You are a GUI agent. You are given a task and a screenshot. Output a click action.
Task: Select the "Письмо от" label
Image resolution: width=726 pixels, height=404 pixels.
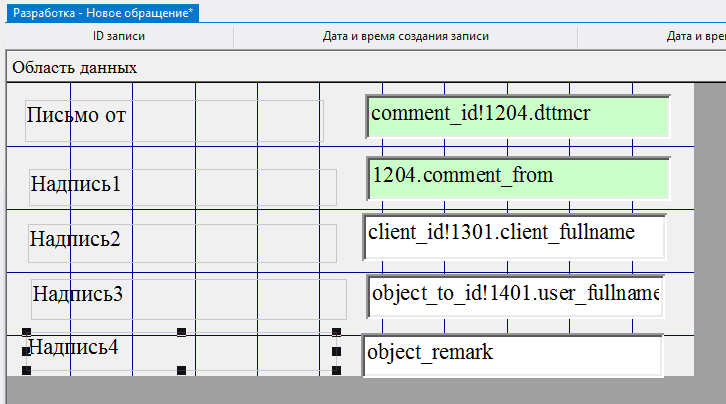pos(76,114)
